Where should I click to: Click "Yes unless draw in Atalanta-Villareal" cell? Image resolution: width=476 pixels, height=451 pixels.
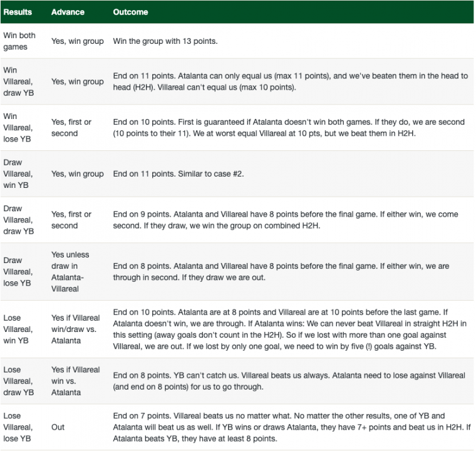(70, 272)
